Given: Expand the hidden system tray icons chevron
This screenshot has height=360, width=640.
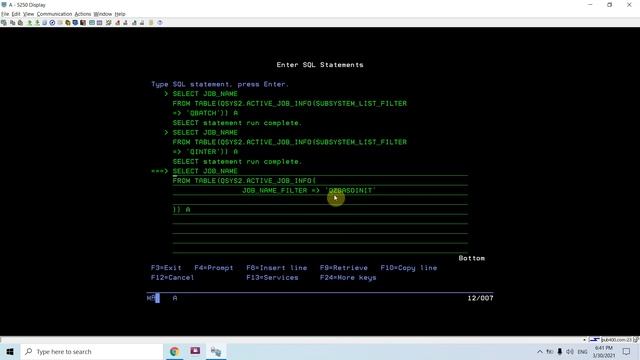Looking at the screenshot, I should (x=540, y=351).
